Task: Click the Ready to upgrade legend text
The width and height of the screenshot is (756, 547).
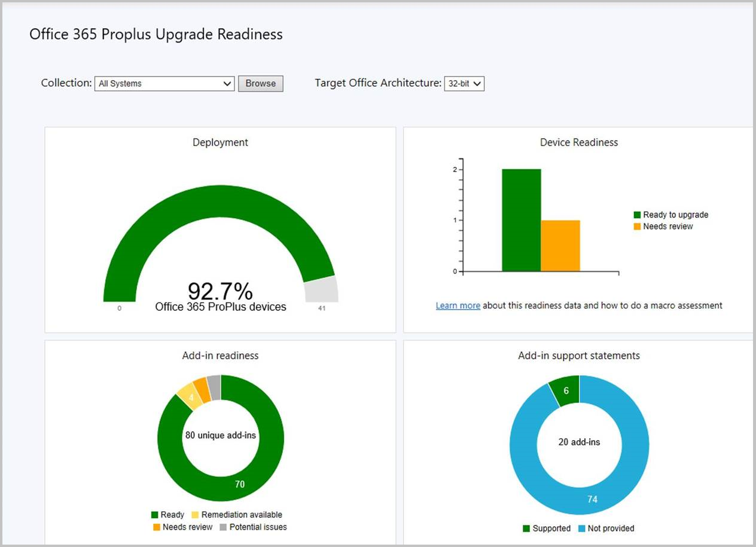Action: [676, 215]
